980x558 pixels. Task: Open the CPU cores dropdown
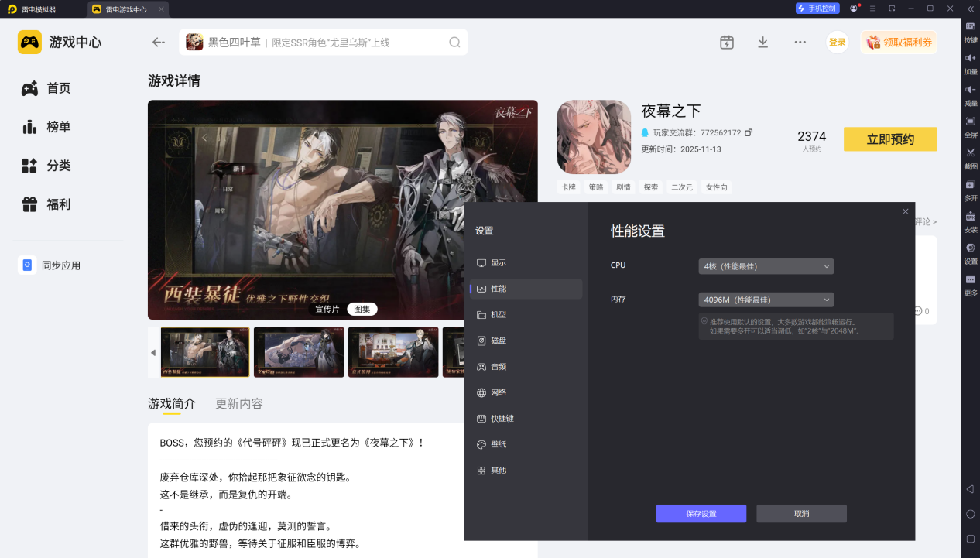(x=766, y=265)
